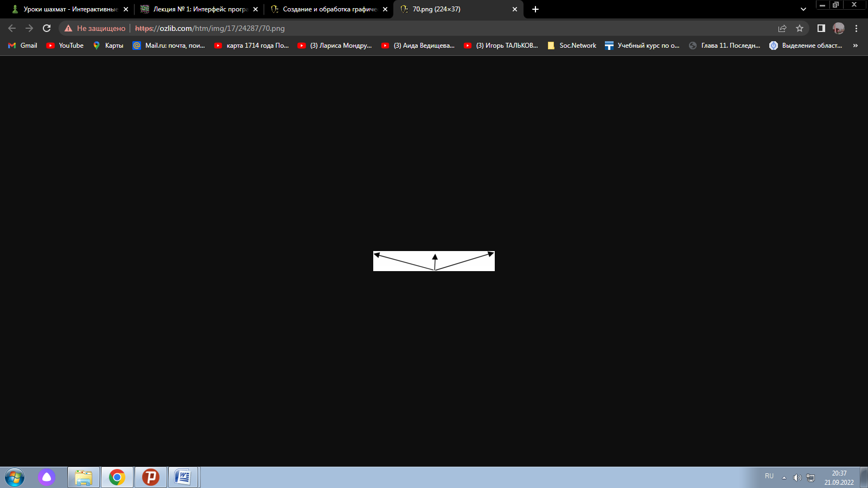Open карта 1714 года bookmark
Screen dimensions: 868x488
[252, 46]
